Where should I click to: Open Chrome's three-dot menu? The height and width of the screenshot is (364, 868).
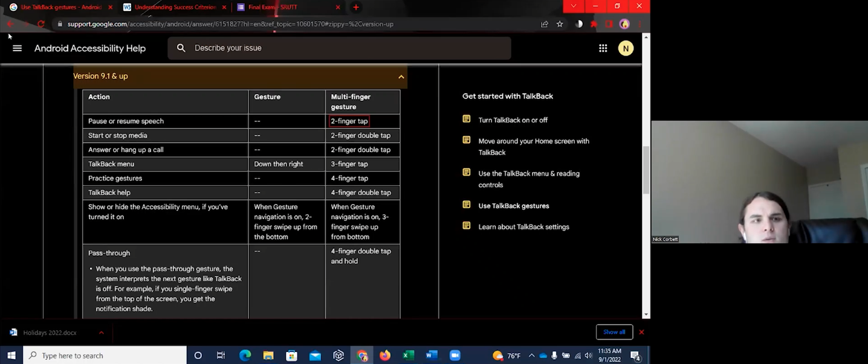[x=640, y=24]
